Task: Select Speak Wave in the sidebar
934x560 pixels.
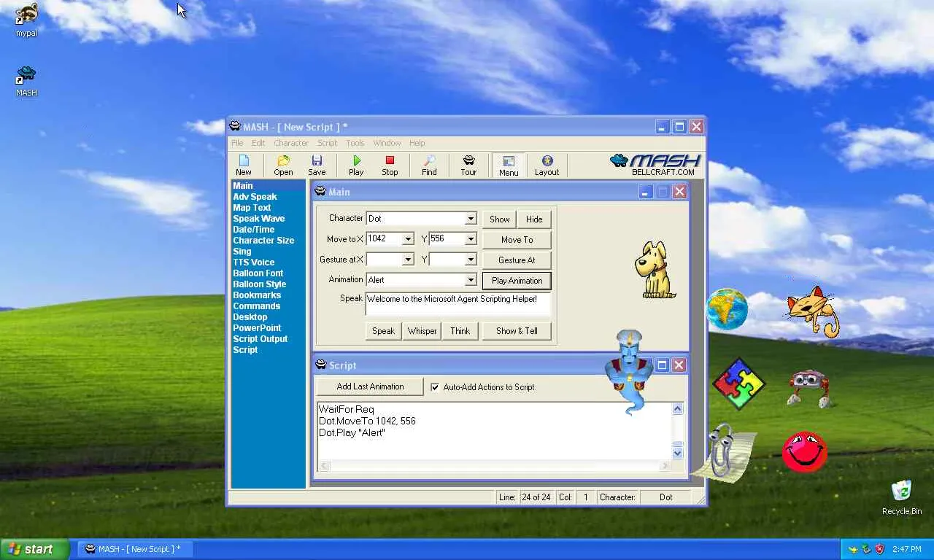Action: click(259, 219)
